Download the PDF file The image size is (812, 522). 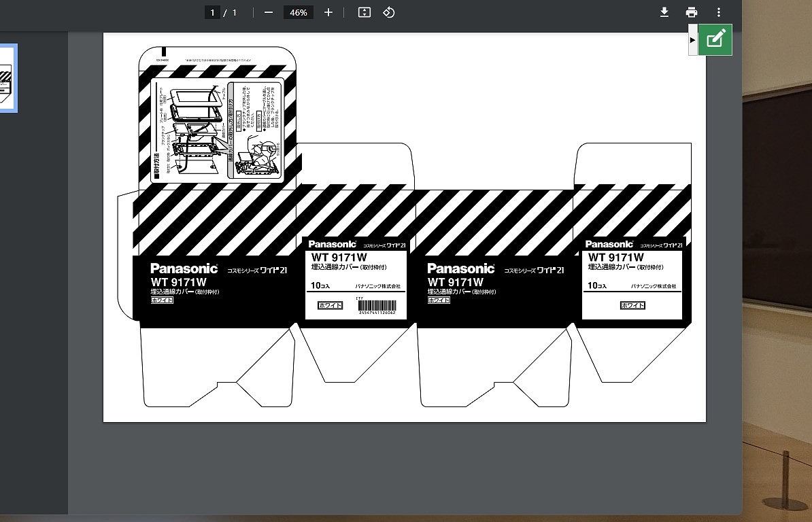point(664,12)
